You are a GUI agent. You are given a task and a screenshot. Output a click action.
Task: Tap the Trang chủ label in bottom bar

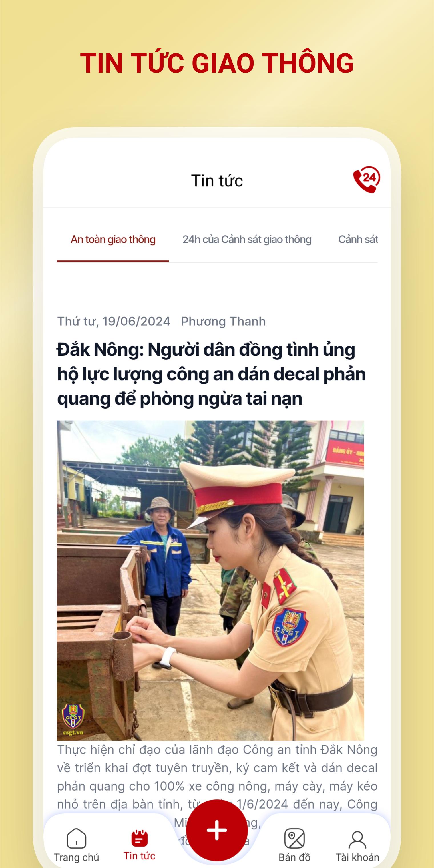77,857
